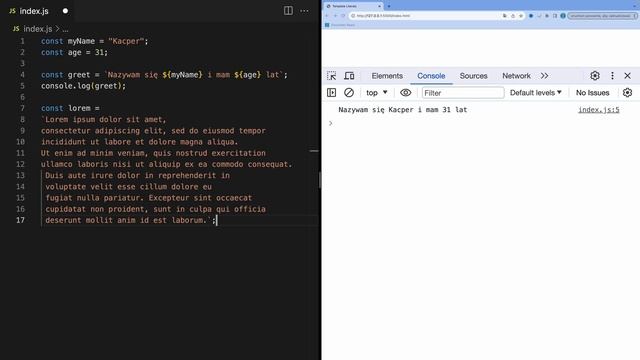Switch to the Elements tab
The height and width of the screenshot is (360, 640).
click(x=387, y=76)
